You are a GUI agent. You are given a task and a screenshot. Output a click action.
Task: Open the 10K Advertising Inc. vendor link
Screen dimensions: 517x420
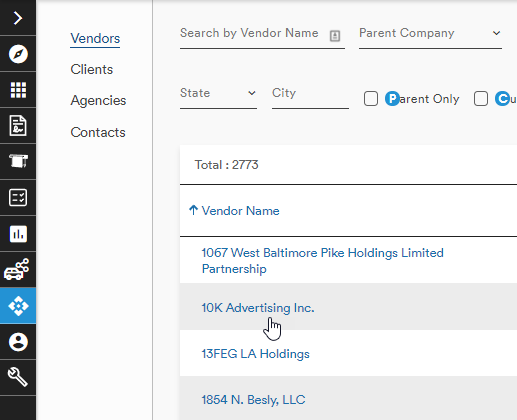(258, 308)
